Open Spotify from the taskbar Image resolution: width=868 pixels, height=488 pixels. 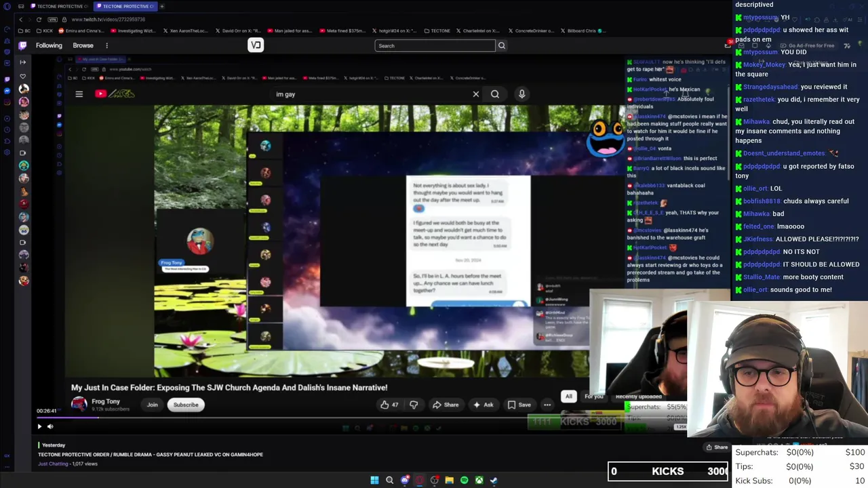click(464, 480)
